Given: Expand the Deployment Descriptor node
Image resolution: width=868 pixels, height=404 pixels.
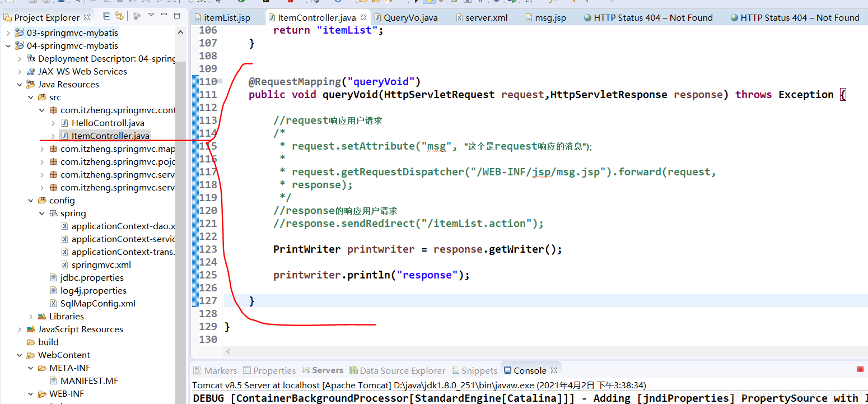Looking at the screenshot, I should coord(20,58).
